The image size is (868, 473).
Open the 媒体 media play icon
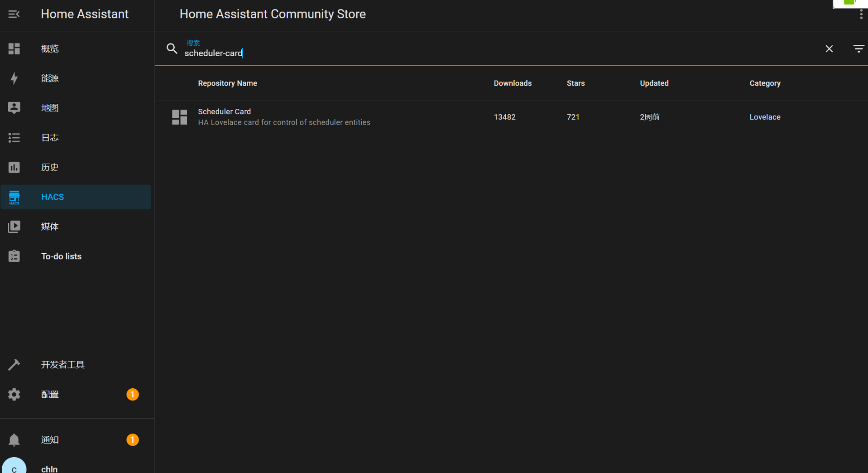point(14,227)
